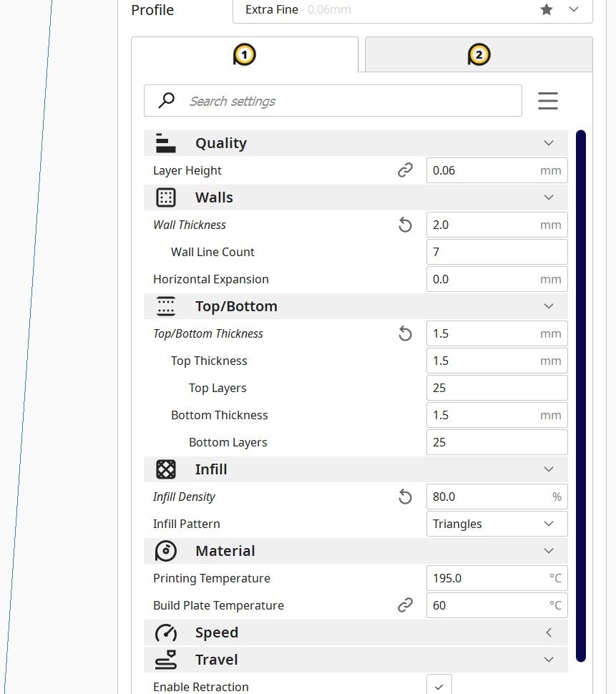Click the Search settings field
Screen dimensions: 616x694
click(x=333, y=100)
